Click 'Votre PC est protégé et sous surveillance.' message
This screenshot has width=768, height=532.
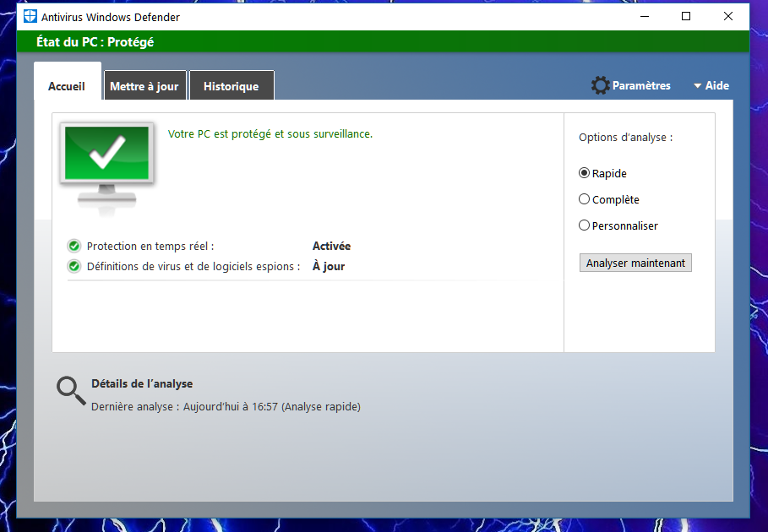click(x=270, y=134)
